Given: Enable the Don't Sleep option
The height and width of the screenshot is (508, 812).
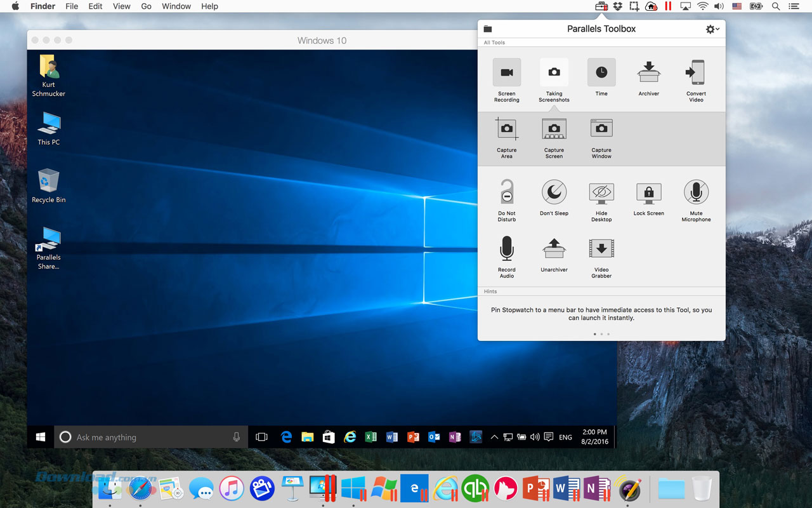Looking at the screenshot, I should (554, 192).
